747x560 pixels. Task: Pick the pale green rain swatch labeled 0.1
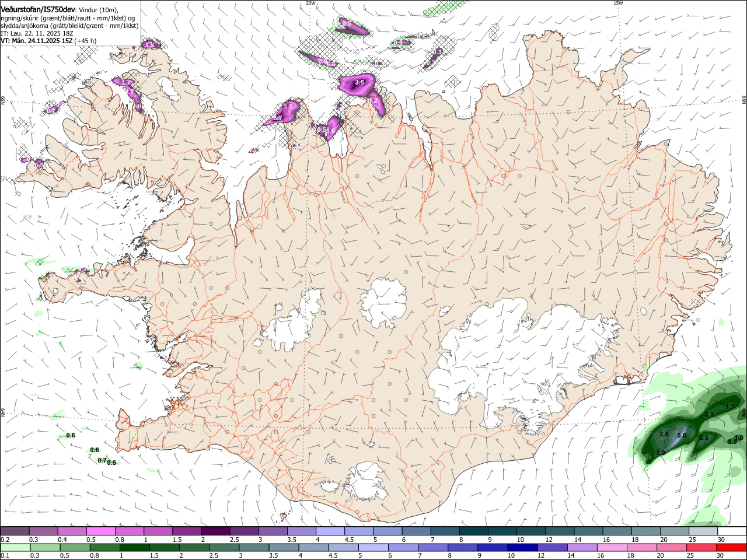[x=15, y=547]
